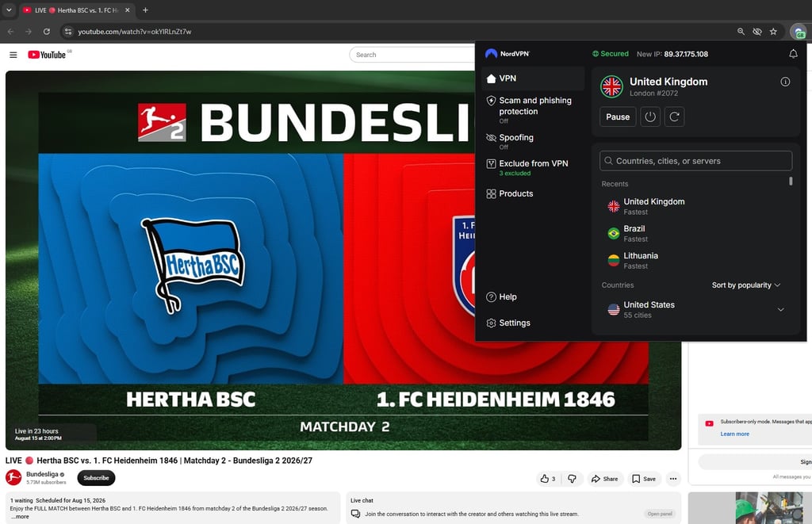Image resolution: width=812 pixels, height=524 pixels.
Task: Open NordVPN notifications bell
Action: 793,54
